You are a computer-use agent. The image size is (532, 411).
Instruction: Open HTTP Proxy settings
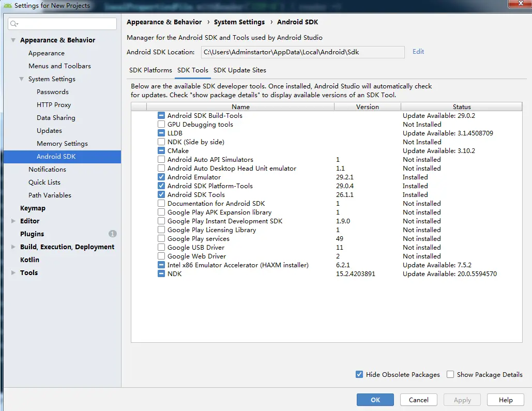click(54, 105)
